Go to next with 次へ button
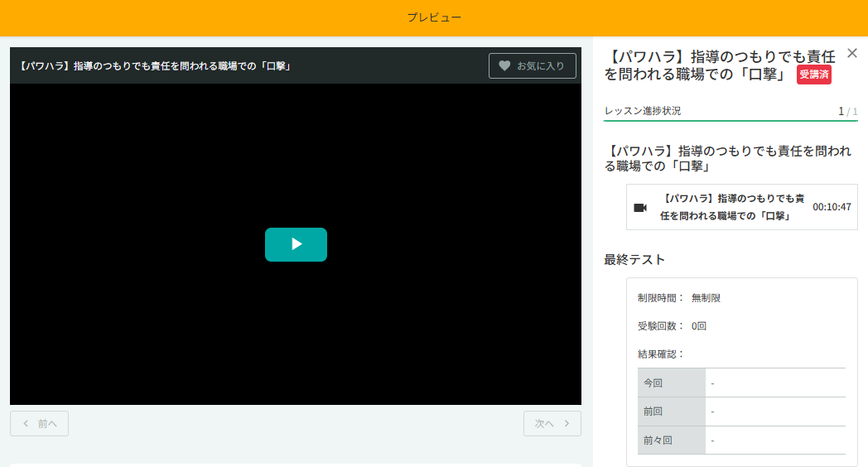Image resolution: width=868 pixels, height=467 pixels. point(552,423)
